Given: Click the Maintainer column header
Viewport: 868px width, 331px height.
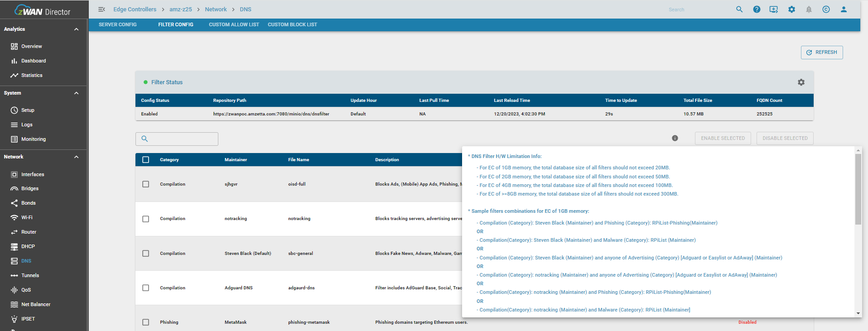Looking at the screenshot, I should coord(236,160).
